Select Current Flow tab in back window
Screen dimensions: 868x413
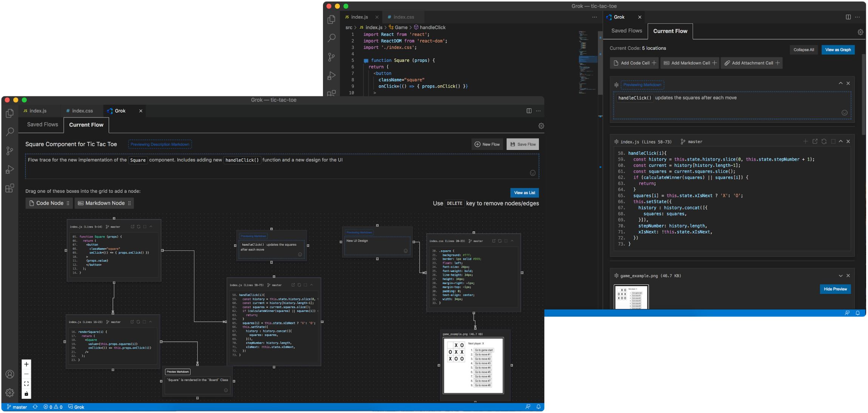[x=670, y=31]
